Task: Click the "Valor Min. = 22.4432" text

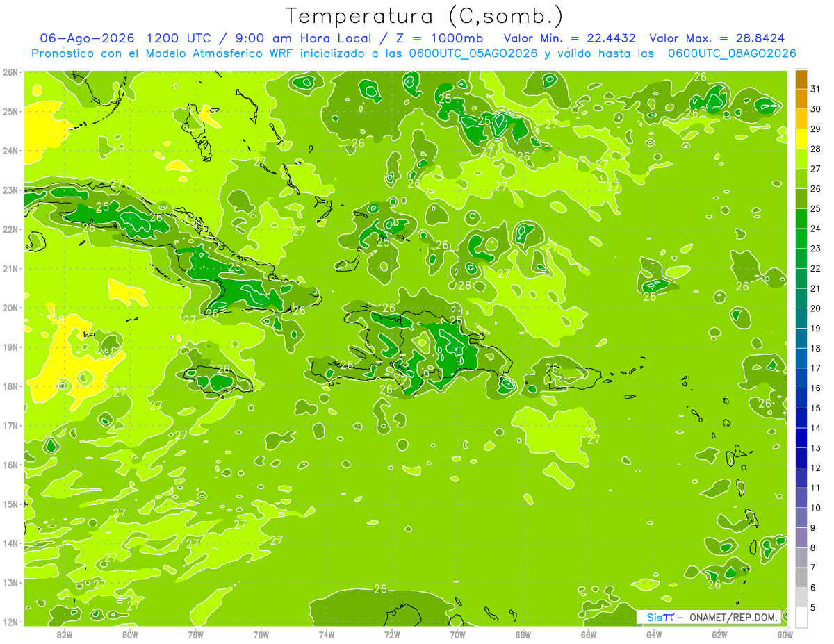Action: pyautogui.click(x=571, y=38)
